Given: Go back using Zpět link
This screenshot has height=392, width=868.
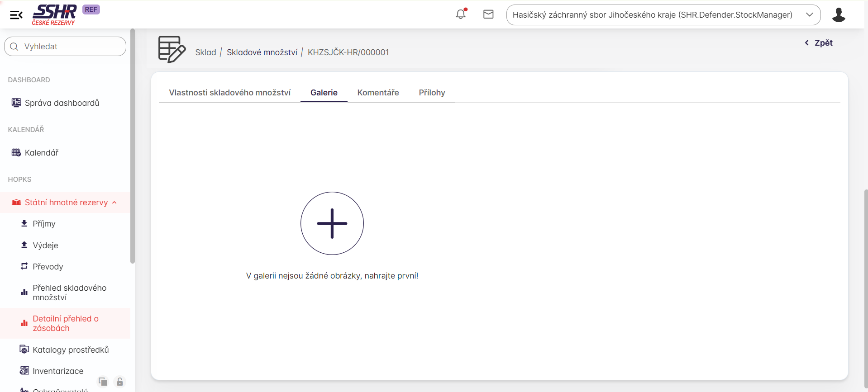Looking at the screenshot, I should pos(819,43).
